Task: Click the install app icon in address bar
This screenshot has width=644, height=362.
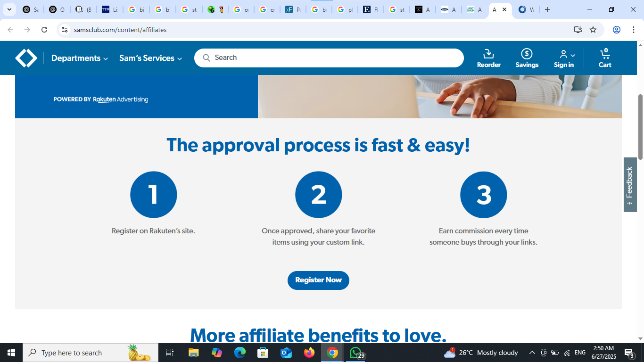Action: [x=578, y=30]
